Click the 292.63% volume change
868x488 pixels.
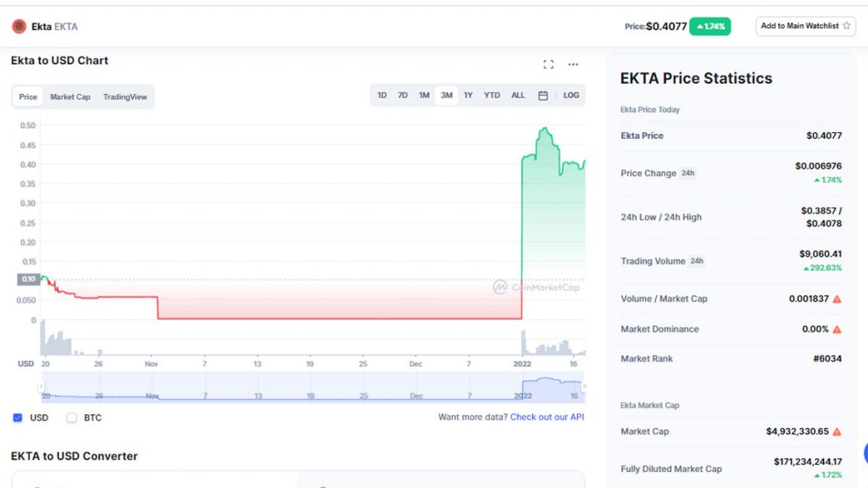click(822, 268)
